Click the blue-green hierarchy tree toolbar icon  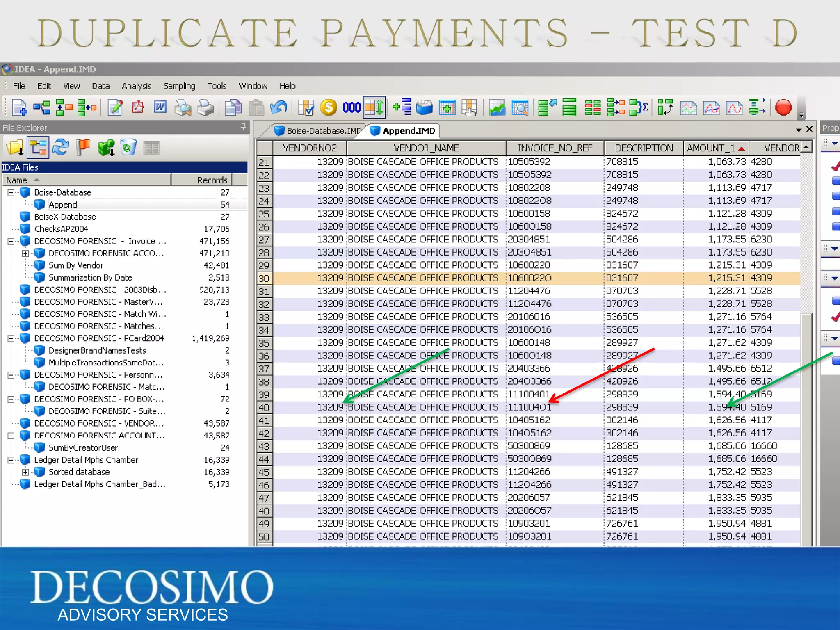(42, 108)
